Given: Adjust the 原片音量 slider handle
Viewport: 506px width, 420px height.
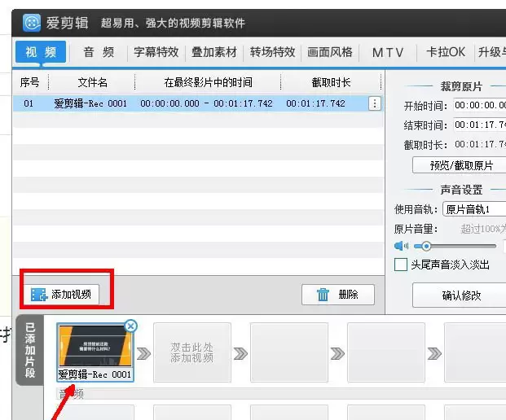Looking at the screenshot, I should 426,247.
